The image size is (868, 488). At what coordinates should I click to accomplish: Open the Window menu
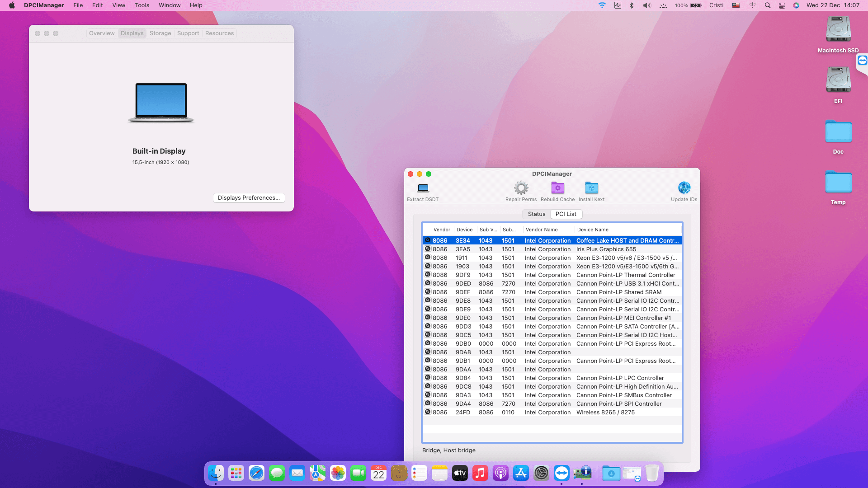click(x=170, y=5)
